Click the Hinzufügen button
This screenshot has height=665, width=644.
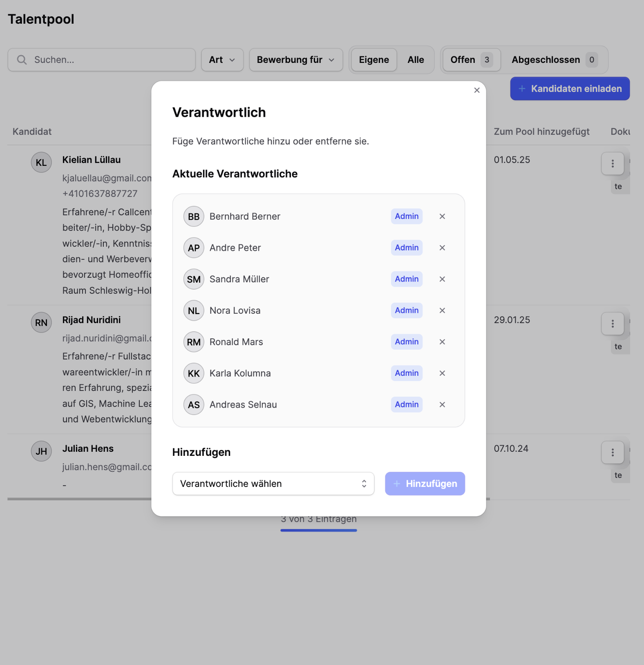click(425, 484)
